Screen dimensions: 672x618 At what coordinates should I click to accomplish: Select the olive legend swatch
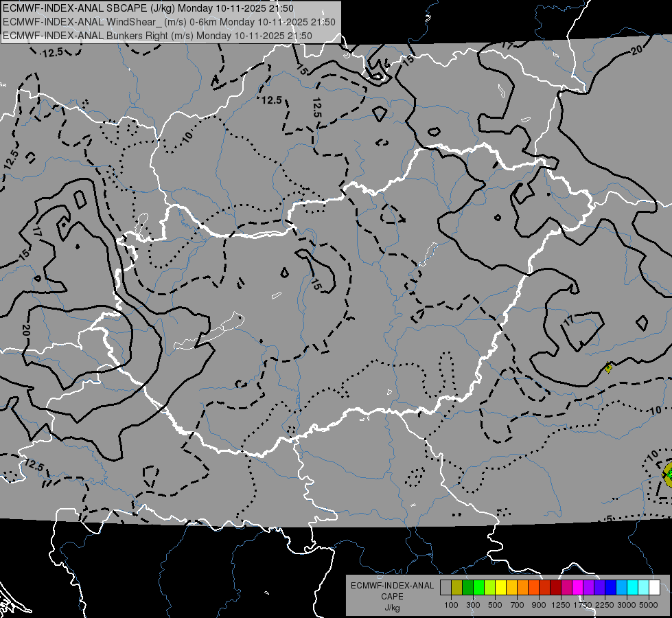pos(457,588)
